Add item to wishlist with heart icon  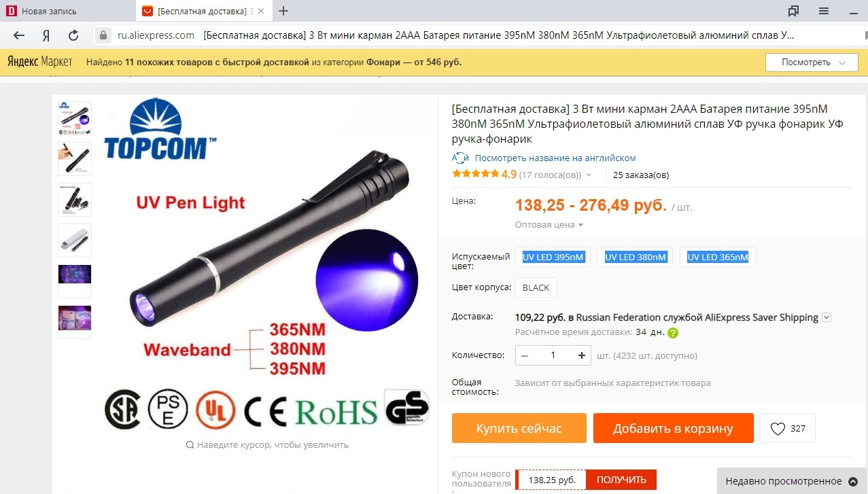787,429
